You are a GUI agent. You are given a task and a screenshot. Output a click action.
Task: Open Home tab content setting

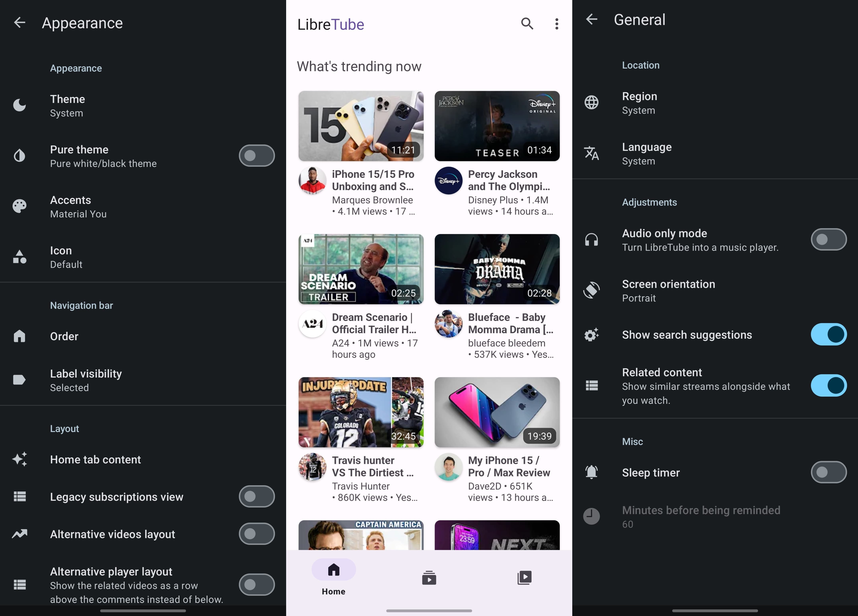pyautogui.click(x=95, y=459)
